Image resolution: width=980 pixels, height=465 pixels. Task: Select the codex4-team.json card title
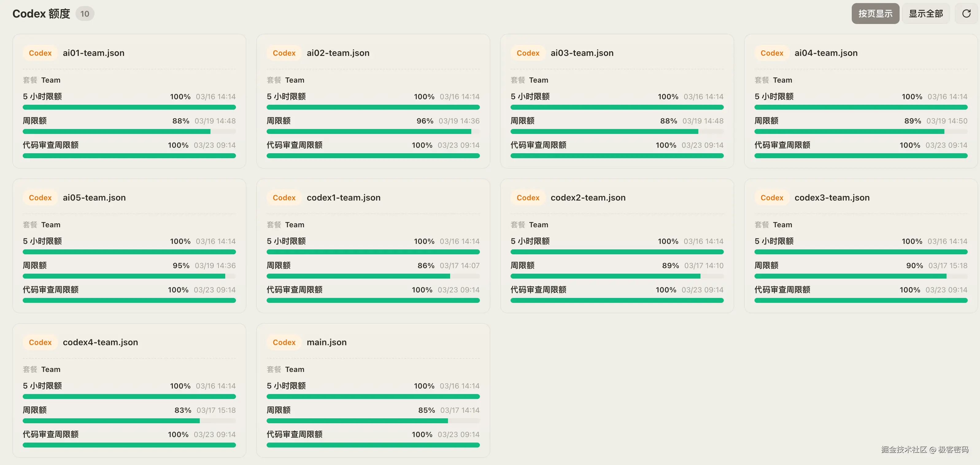(100, 342)
